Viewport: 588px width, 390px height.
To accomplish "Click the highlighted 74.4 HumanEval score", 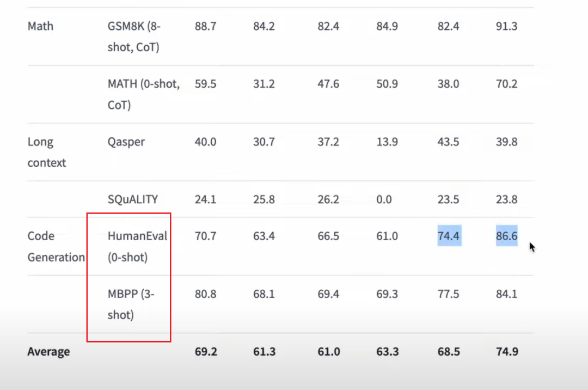I will (x=449, y=236).
